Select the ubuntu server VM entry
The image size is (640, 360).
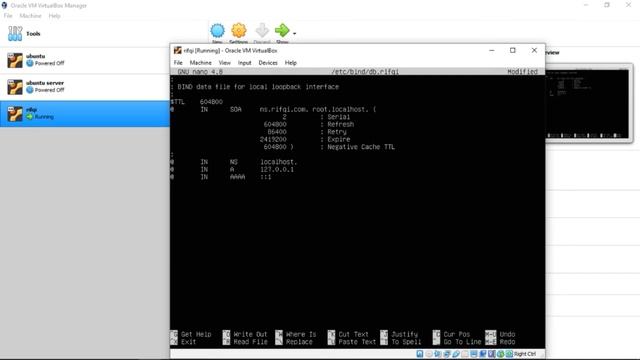click(85, 87)
